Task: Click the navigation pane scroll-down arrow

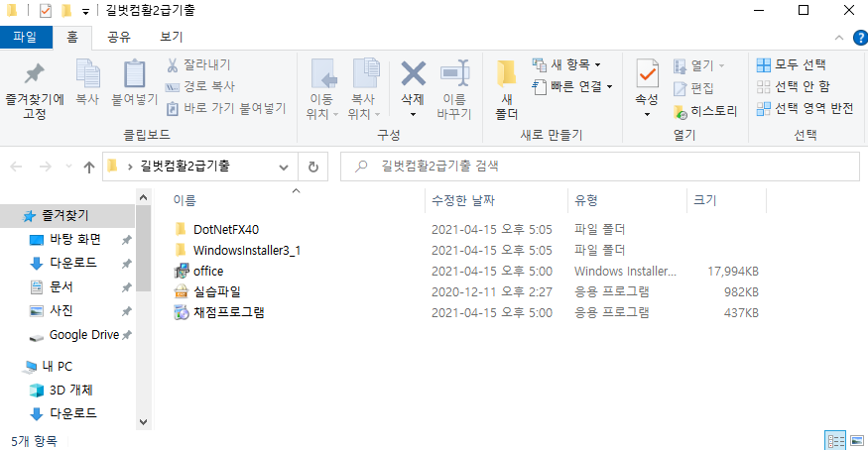Action: pyautogui.click(x=144, y=422)
